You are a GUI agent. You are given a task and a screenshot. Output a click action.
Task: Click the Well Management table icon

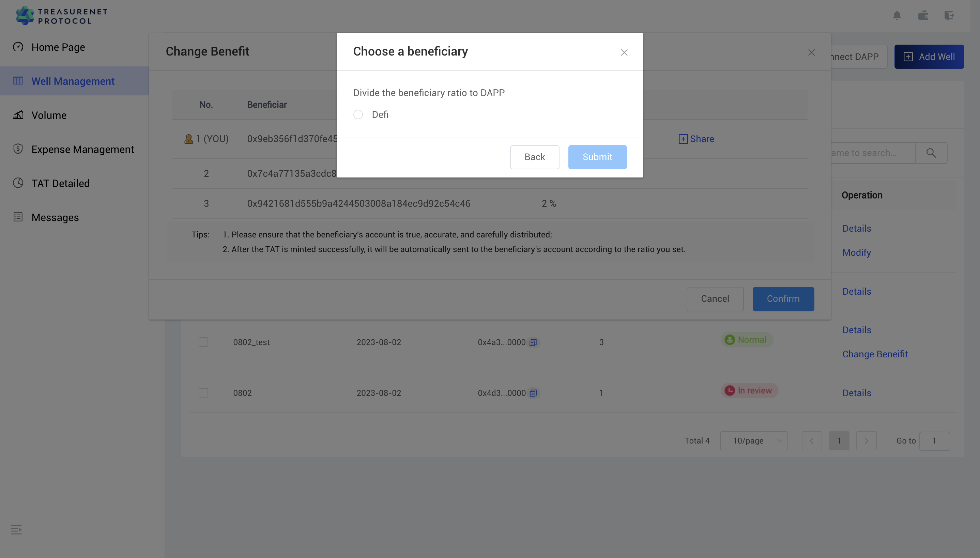[18, 81]
